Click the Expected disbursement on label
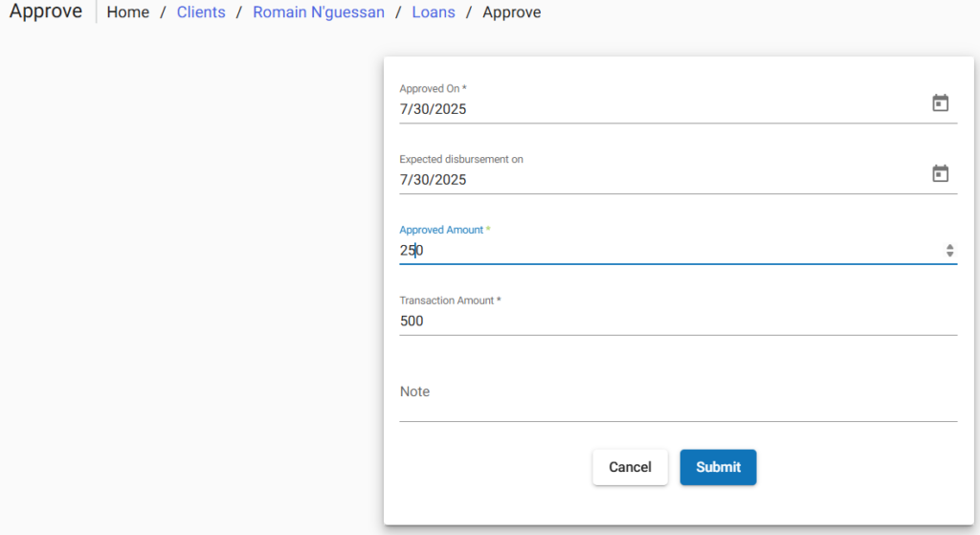The height and width of the screenshot is (535, 980). (x=461, y=159)
